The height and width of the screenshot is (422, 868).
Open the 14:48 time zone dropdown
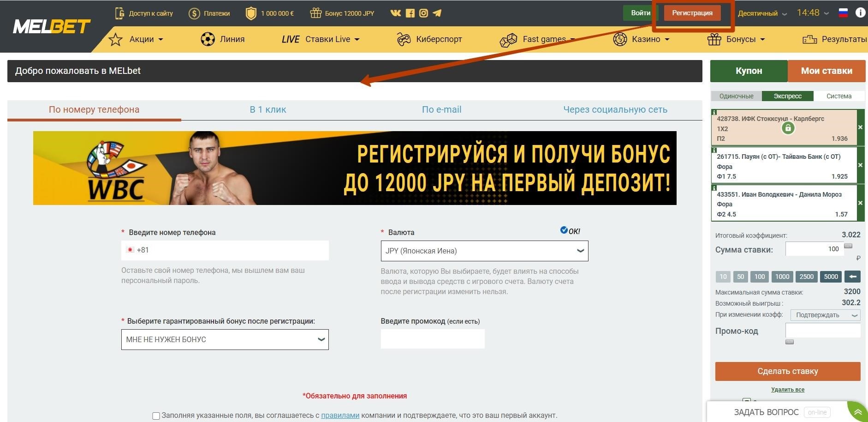[x=813, y=13]
